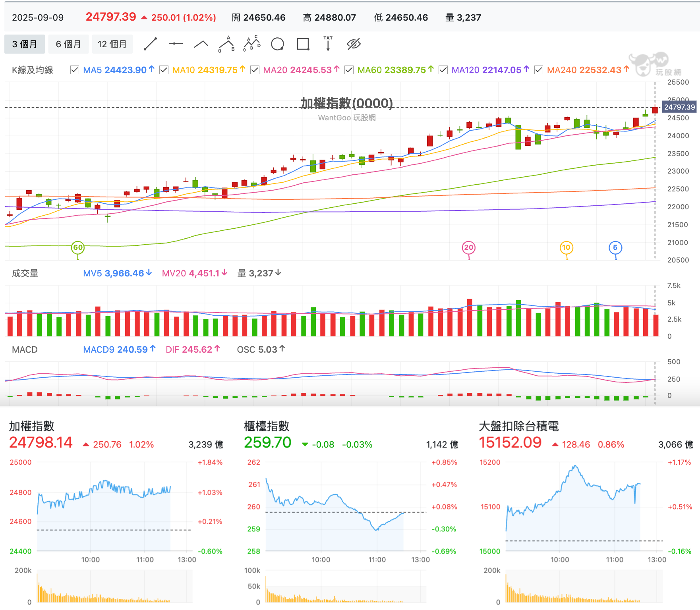This screenshot has width=700, height=610.
Task: Open the 櫃檯指數 index heading
Action: coord(267,426)
